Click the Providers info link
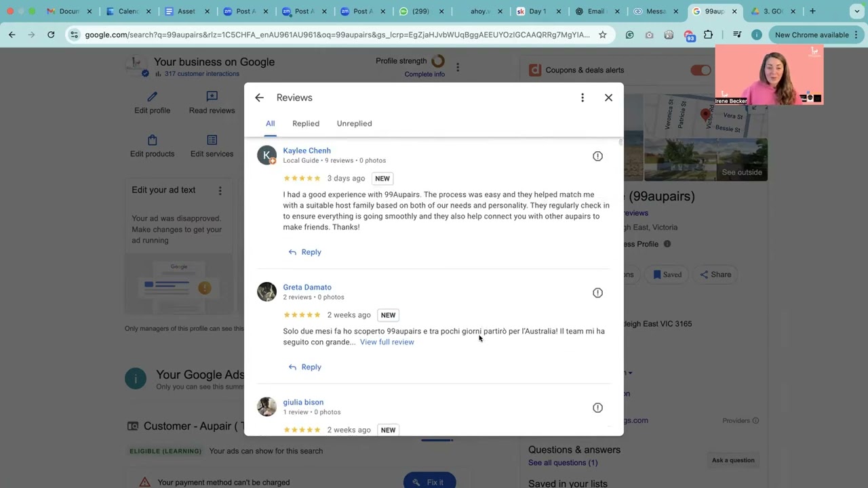 coord(741,421)
